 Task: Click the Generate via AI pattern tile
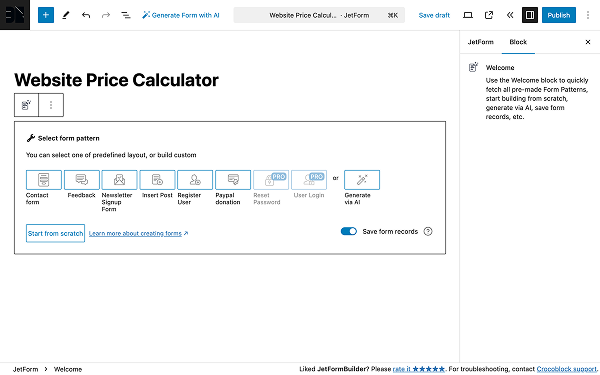tap(362, 180)
